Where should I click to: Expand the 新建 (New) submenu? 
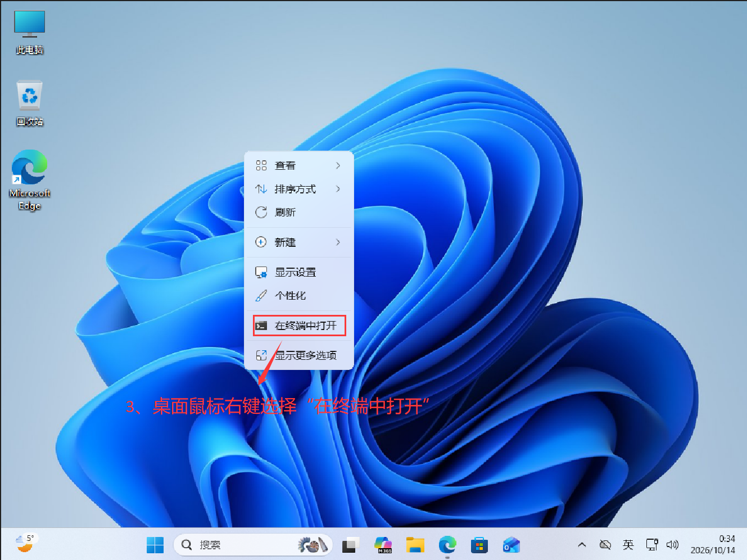click(299, 242)
